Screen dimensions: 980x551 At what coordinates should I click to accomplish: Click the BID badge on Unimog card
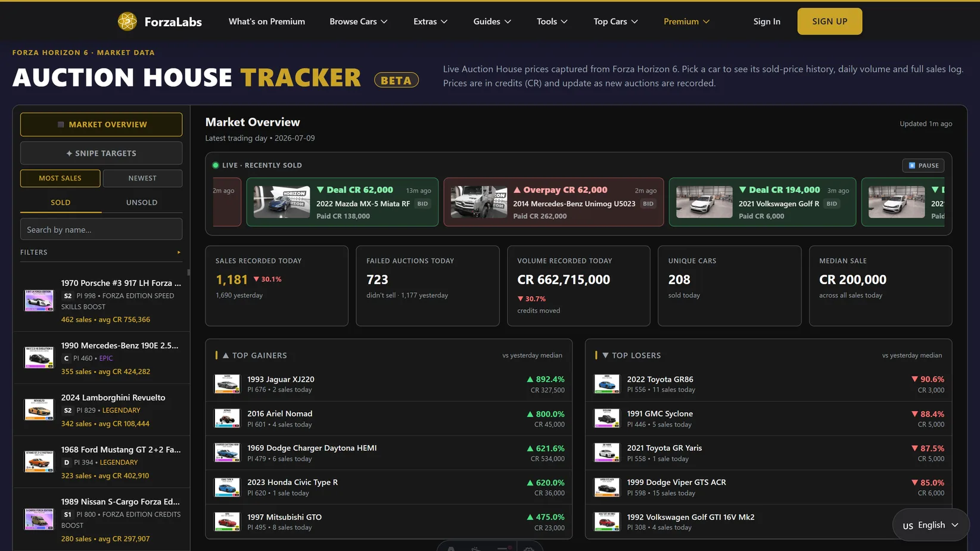click(648, 204)
